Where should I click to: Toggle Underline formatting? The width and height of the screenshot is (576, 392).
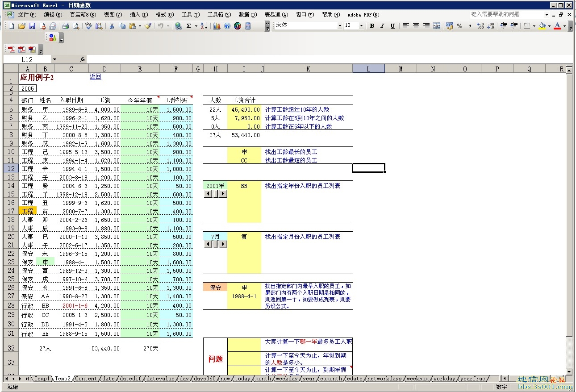point(392,26)
